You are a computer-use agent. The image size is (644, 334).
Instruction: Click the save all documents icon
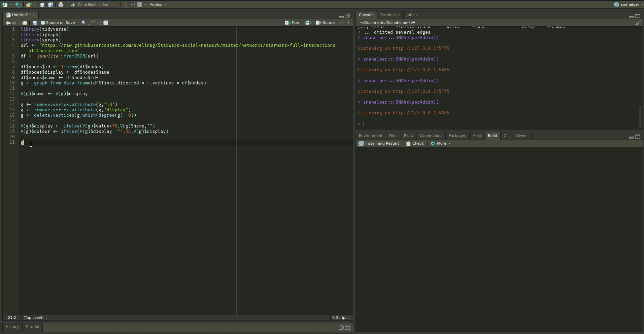tap(50, 5)
